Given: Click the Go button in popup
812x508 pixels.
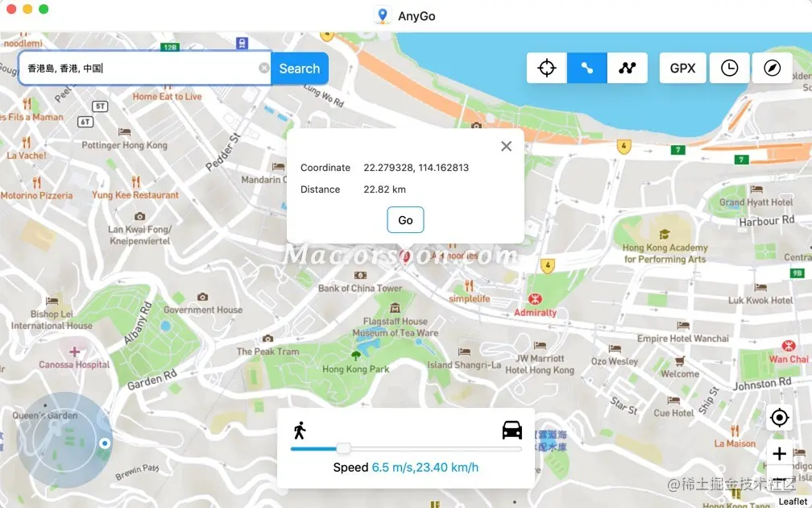Looking at the screenshot, I should [405, 220].
